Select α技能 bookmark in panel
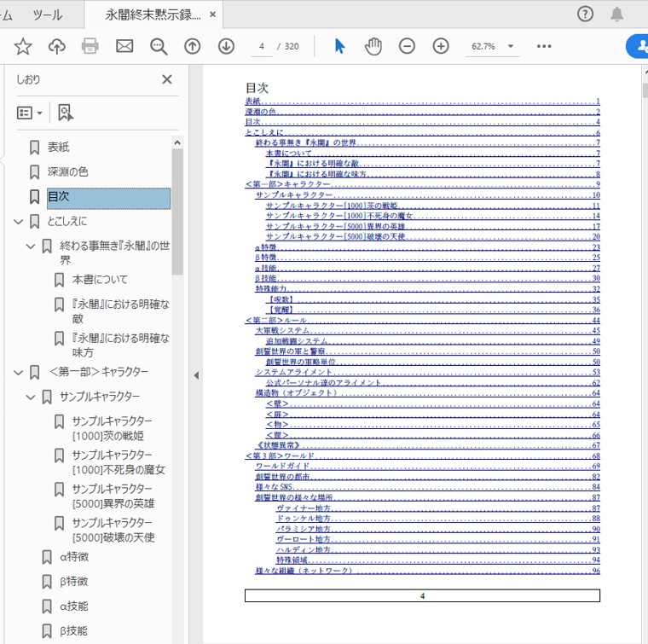Image resolution: width=648 pixels, height=644 pixels. [x=74, y=606]
